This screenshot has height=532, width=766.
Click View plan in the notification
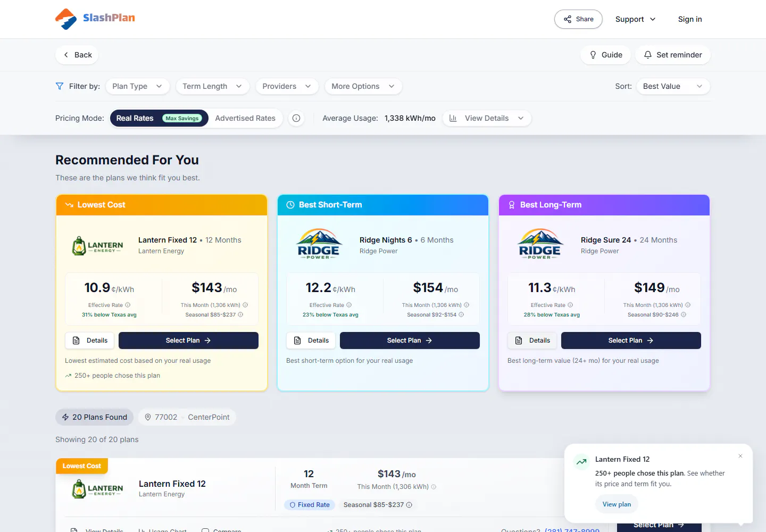point(617,504)
